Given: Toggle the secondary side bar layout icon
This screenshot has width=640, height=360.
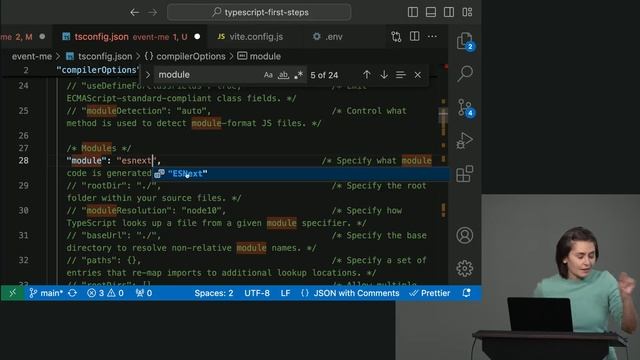Looking at the screenshot, I should point(449,12).
